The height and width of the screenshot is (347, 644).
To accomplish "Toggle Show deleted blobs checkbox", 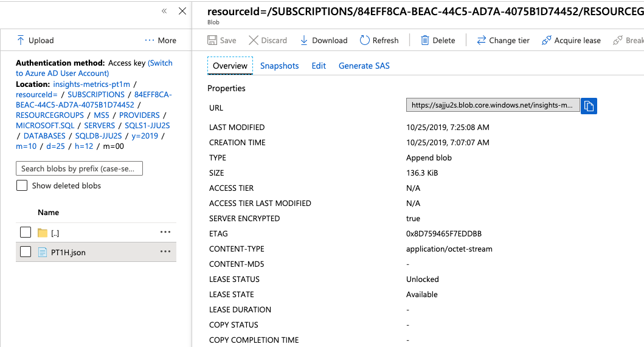I will (22, 185).
